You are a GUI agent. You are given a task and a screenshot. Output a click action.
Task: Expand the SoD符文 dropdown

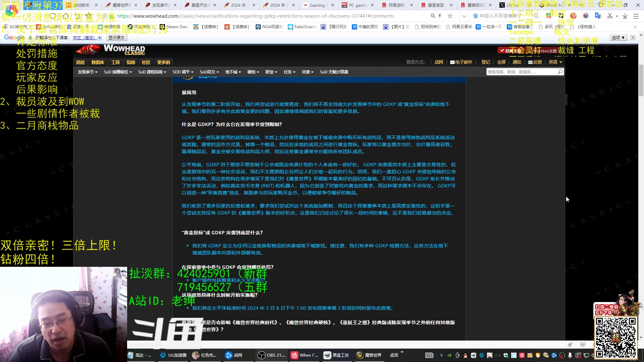[x=209, y=72]
